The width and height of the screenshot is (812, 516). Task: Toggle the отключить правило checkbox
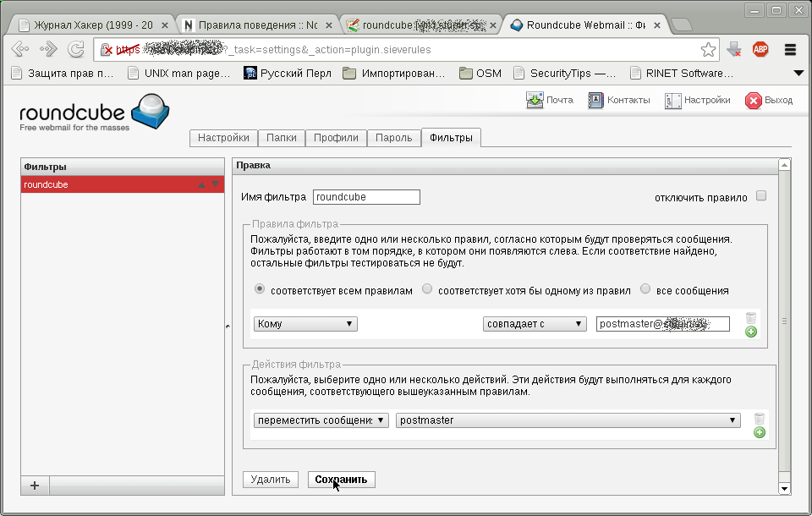(760, 194)
